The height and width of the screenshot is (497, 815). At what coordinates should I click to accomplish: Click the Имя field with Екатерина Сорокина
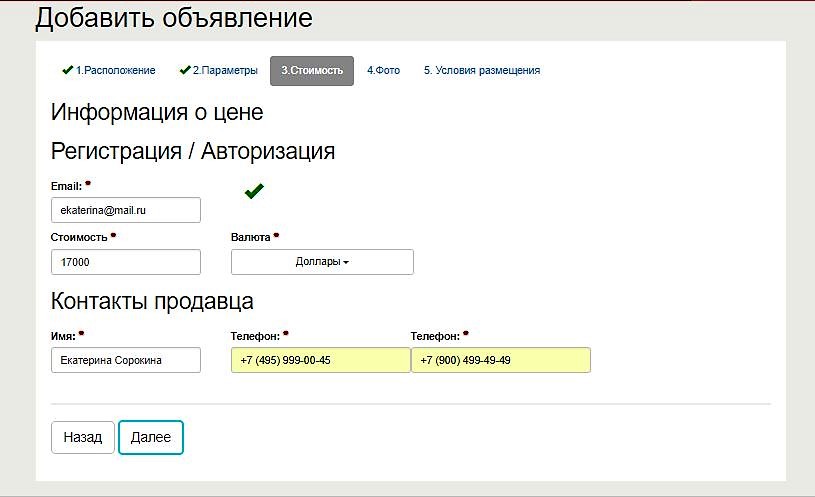(126, 360)
